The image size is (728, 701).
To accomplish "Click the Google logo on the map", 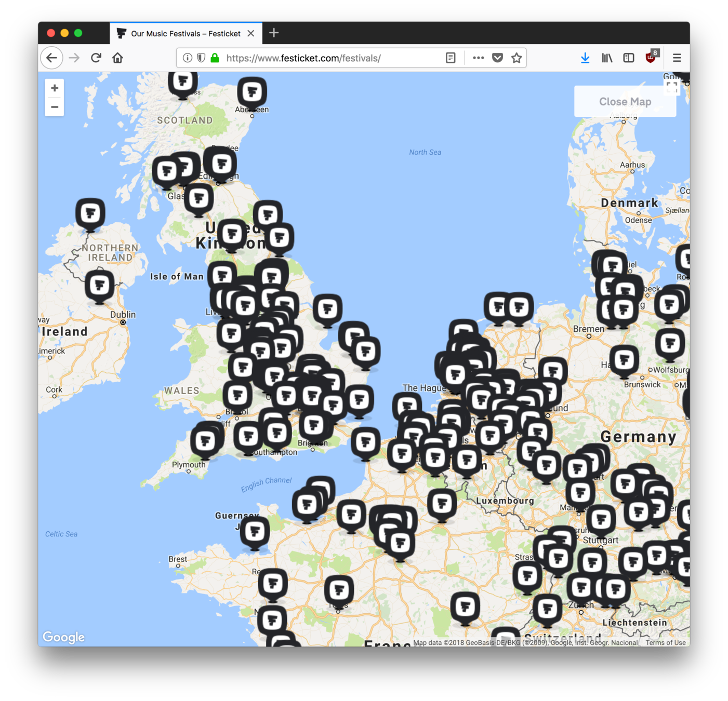I will pos(63,637).
